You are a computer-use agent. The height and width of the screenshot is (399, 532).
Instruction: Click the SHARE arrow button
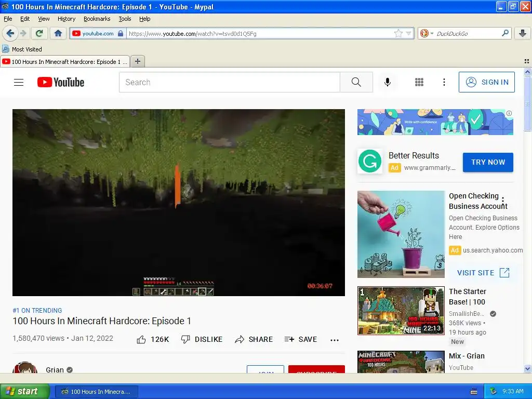[x=254, y=339]
